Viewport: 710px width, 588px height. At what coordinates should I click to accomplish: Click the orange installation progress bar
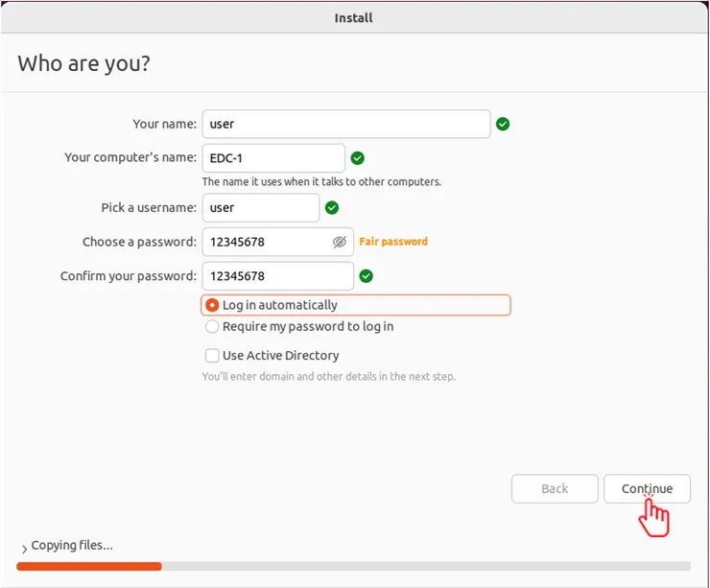click(x=89, y=566)
